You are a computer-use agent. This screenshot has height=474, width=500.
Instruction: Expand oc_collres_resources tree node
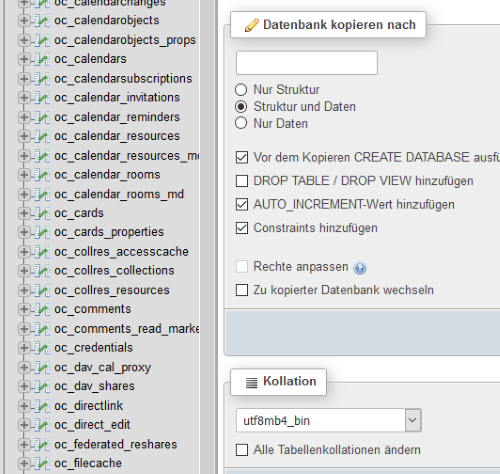[24, 290]
